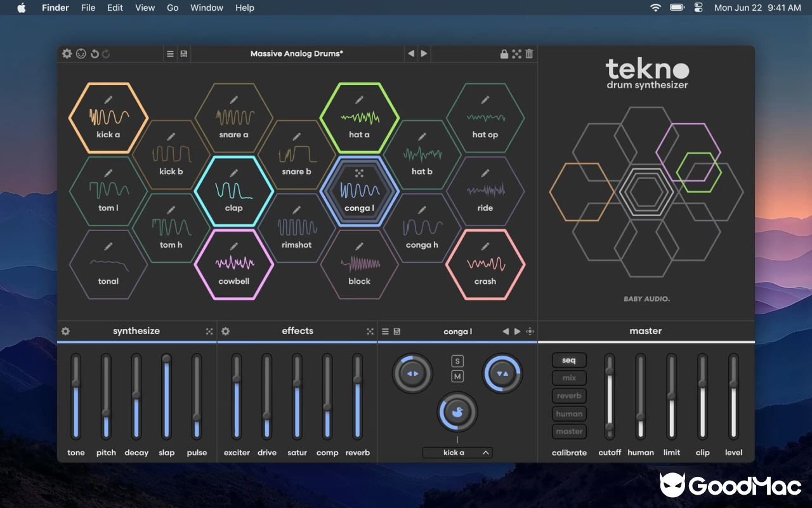
Task: Load the previous kit preset arrow
Action: (x=411, y=54)
